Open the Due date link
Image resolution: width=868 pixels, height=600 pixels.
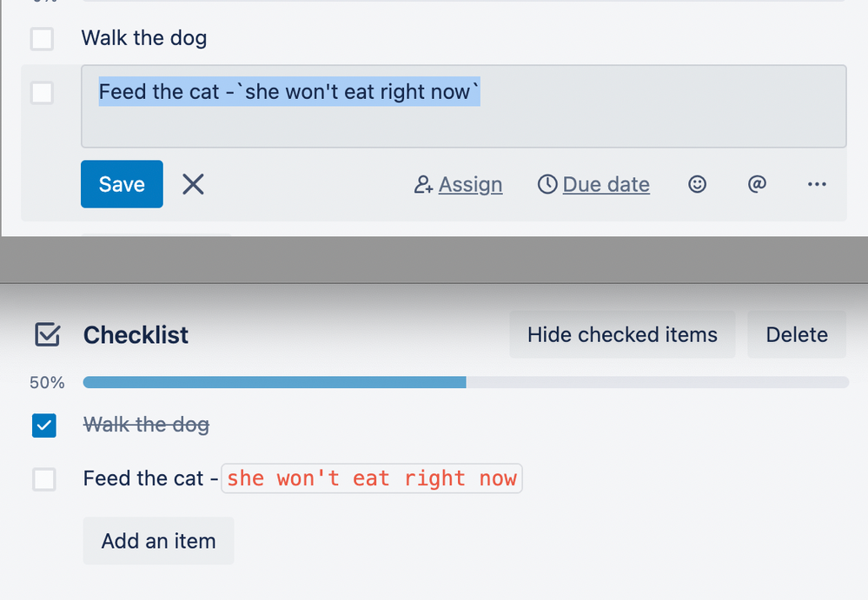click(606, 184)
